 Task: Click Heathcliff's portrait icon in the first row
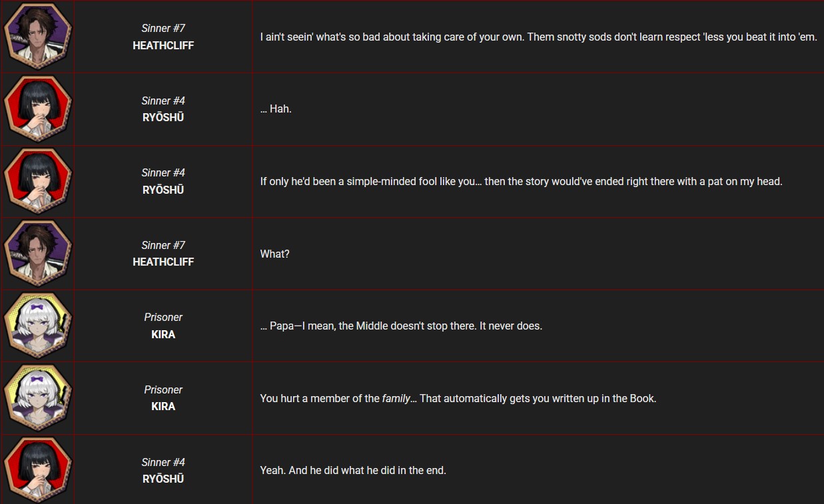tap(37, 36)
